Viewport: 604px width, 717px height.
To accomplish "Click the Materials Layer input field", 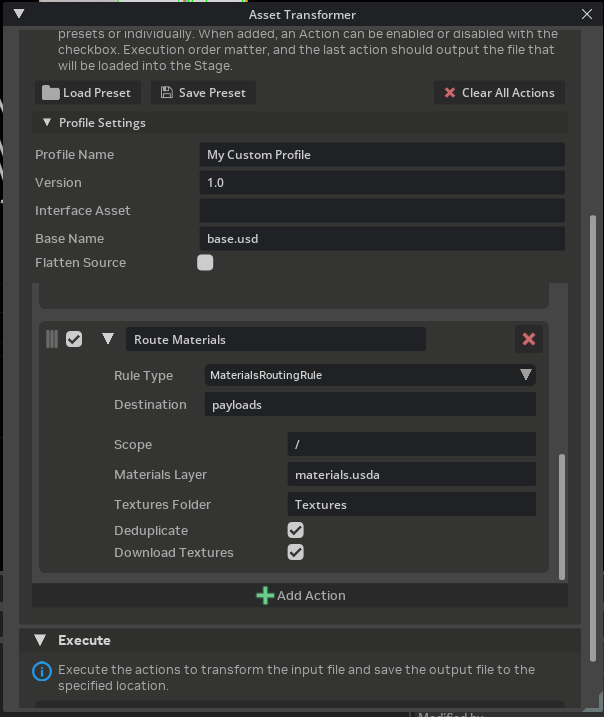I will click(411, 474).
